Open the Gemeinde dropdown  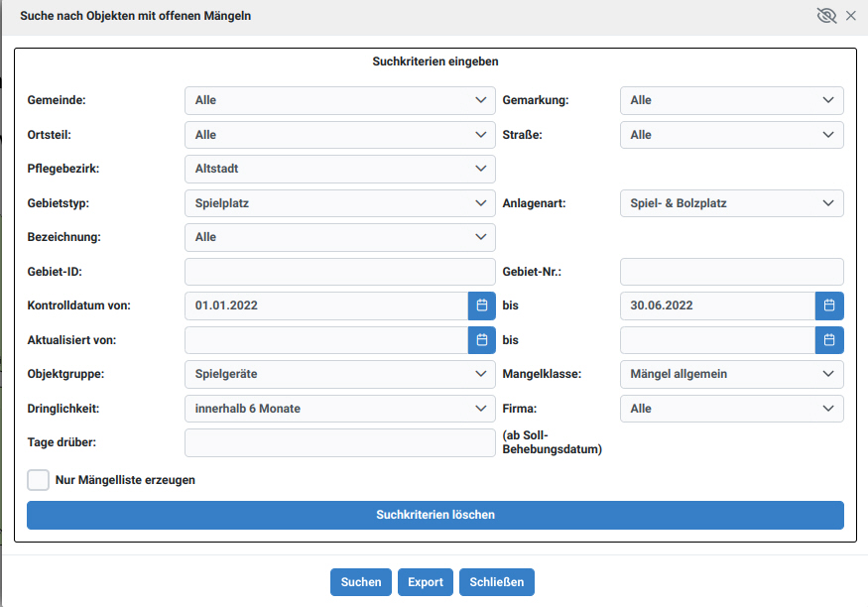point(339,100)
